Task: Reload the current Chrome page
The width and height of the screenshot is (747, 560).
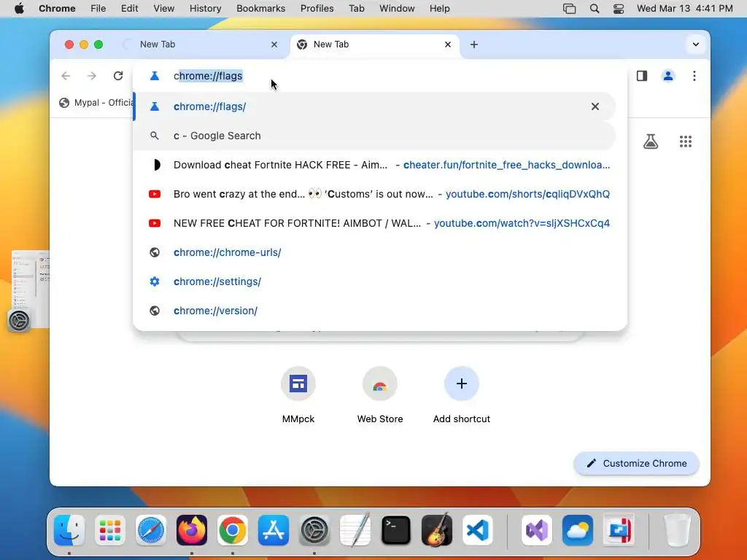Action: [118, 76]
